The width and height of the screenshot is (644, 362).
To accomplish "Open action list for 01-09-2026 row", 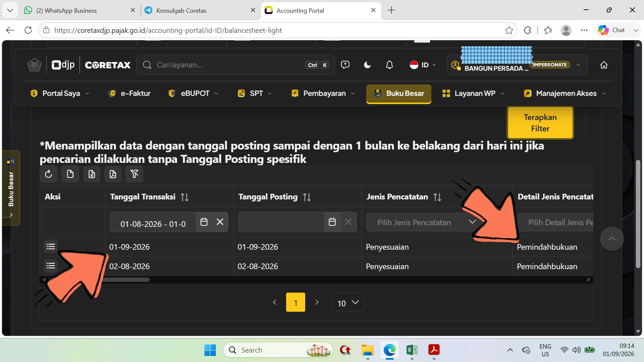I will click(51, 247).
